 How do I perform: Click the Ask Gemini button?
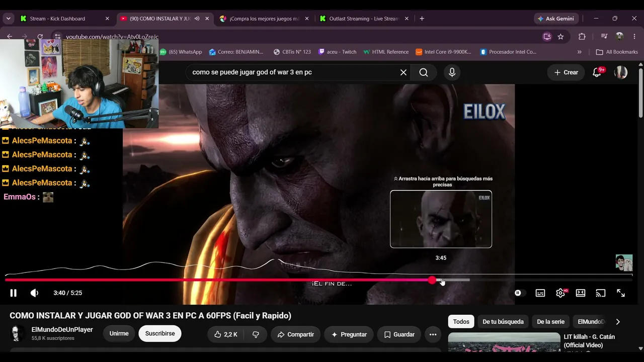(x=556, y=19)
